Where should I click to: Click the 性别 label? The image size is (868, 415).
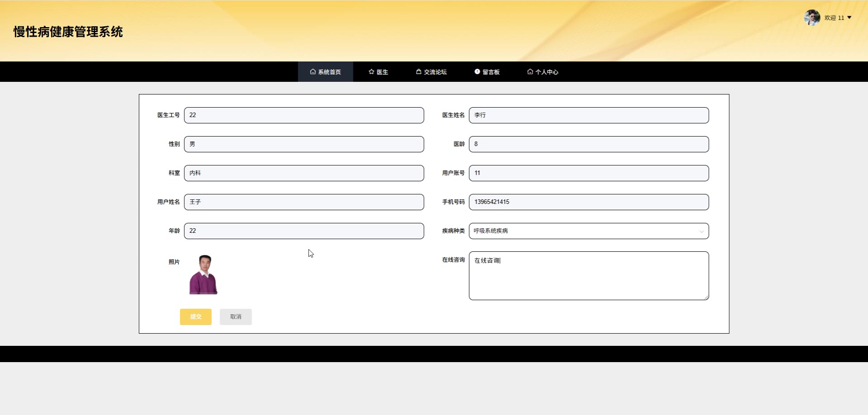coord(174,144)
